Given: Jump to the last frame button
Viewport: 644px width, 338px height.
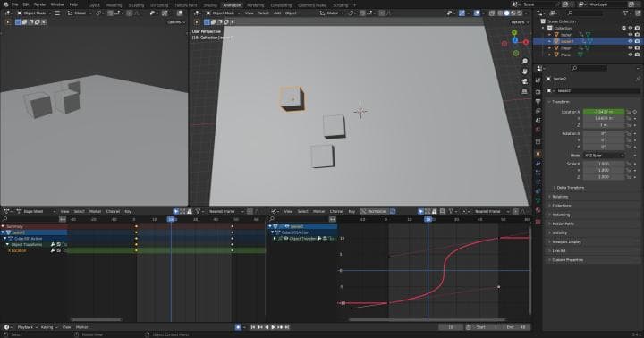Looking at the screenshot, I should (x=287, y=327).
